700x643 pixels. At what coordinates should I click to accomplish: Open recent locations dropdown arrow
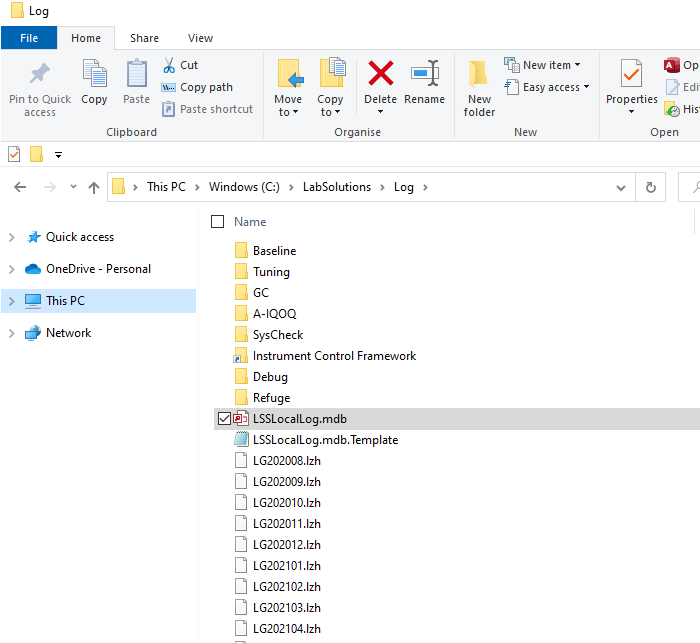74,187
